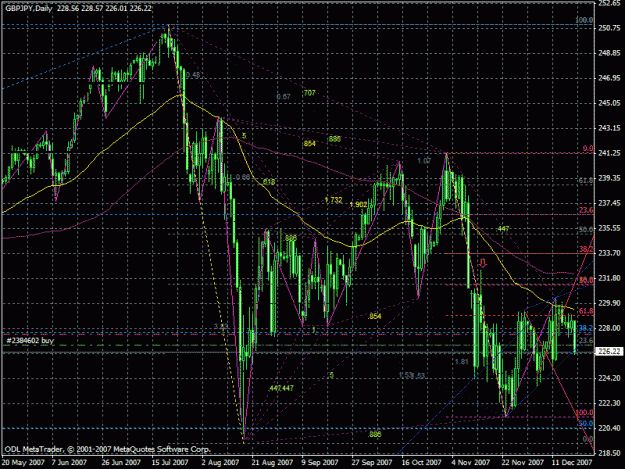Click the '1.902' ratio label on chart
Image resolution: width=625 pixels, height=469 pixels.
pos(358,204)
